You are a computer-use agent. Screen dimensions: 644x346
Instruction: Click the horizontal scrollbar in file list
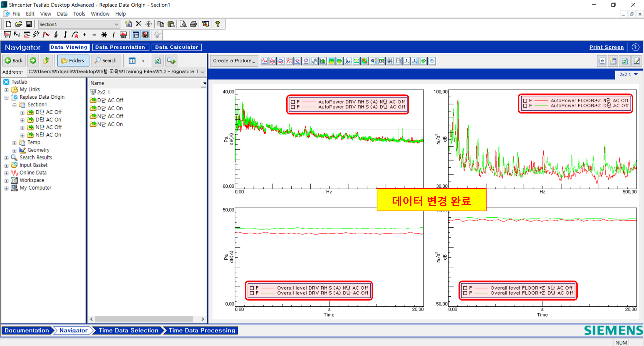tap(144, 319)
